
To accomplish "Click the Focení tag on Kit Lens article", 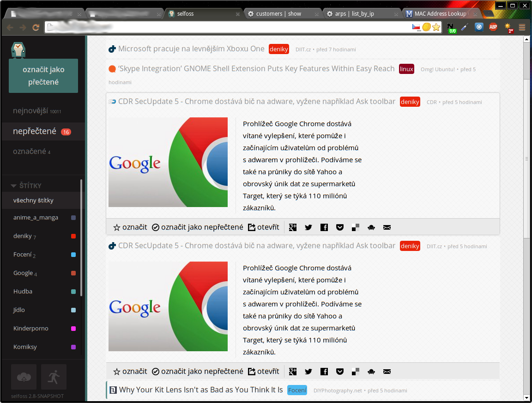I will point(297,390).
